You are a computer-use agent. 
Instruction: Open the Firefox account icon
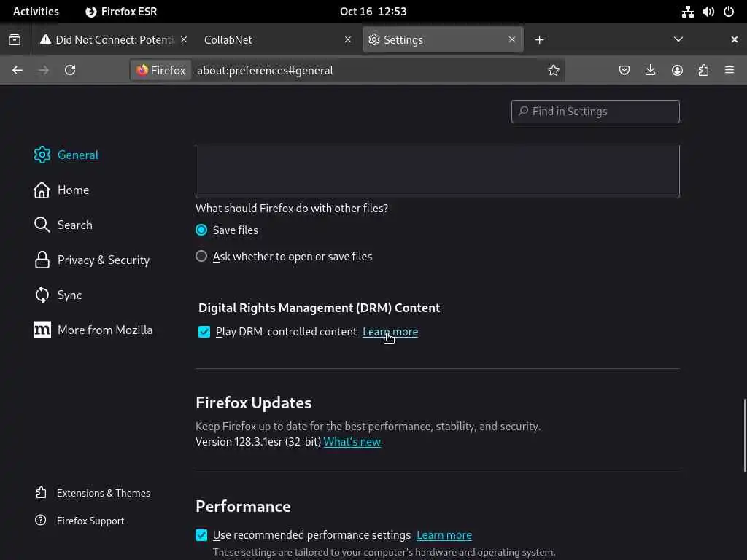[x=677, y=70]
